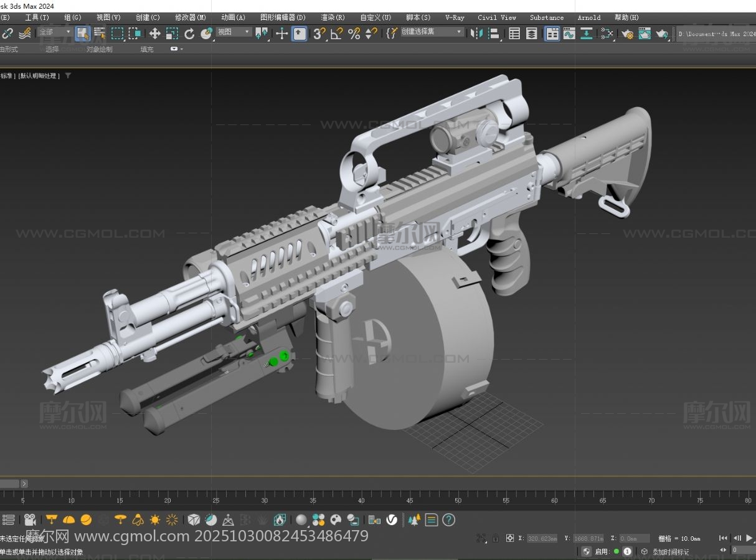This screenshot has height=560, width=756.
Task: Toggle Angle Snap
Action: tap(337, 34)
